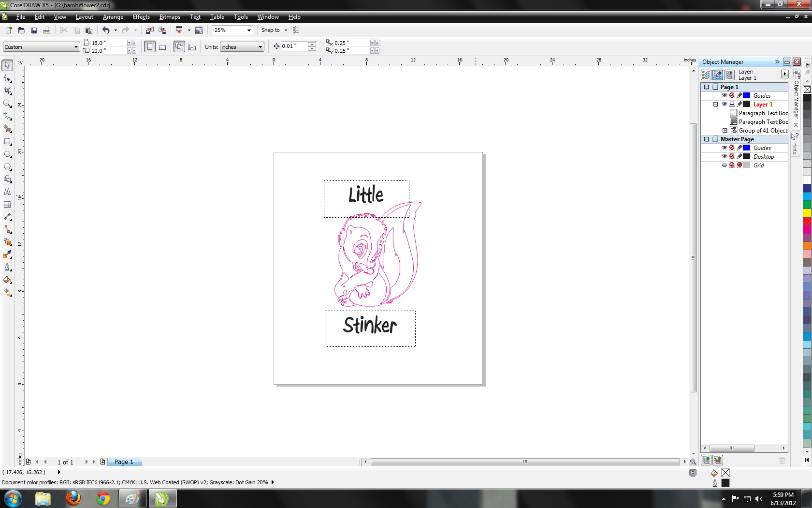
Task: Select the Interactive Fill tool
Action: point(7,292)
